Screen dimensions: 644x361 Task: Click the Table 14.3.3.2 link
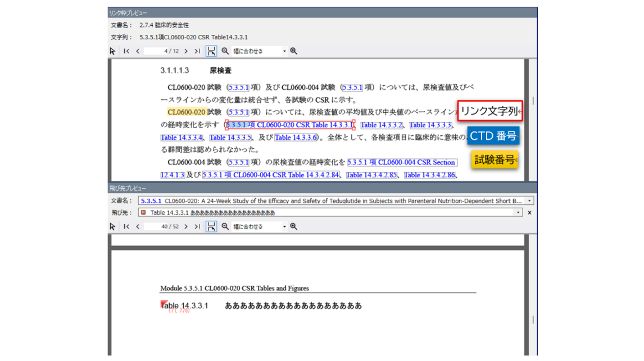pos(382,125)
